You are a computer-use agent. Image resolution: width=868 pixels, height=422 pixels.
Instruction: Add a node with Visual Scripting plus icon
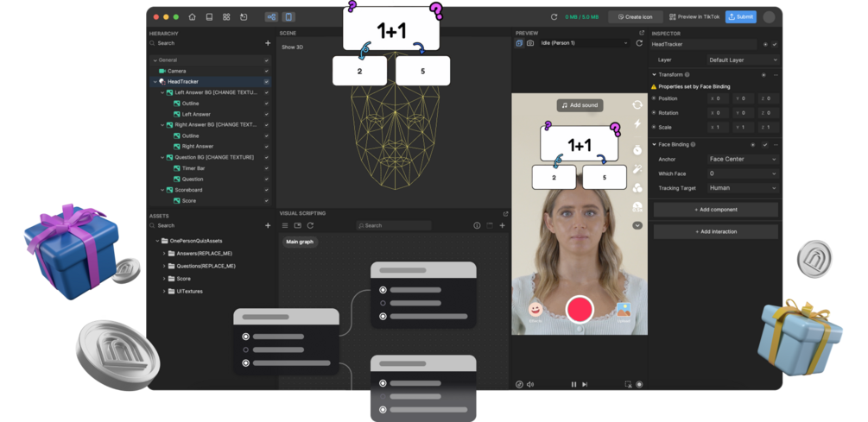(502, 225)
